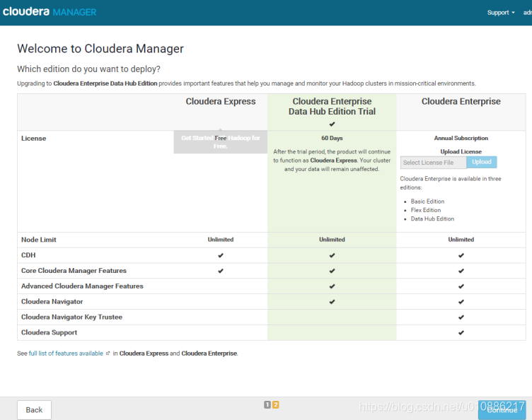
Task: Click the Back button
Action: pyautogui.click(x=34, y=410)
